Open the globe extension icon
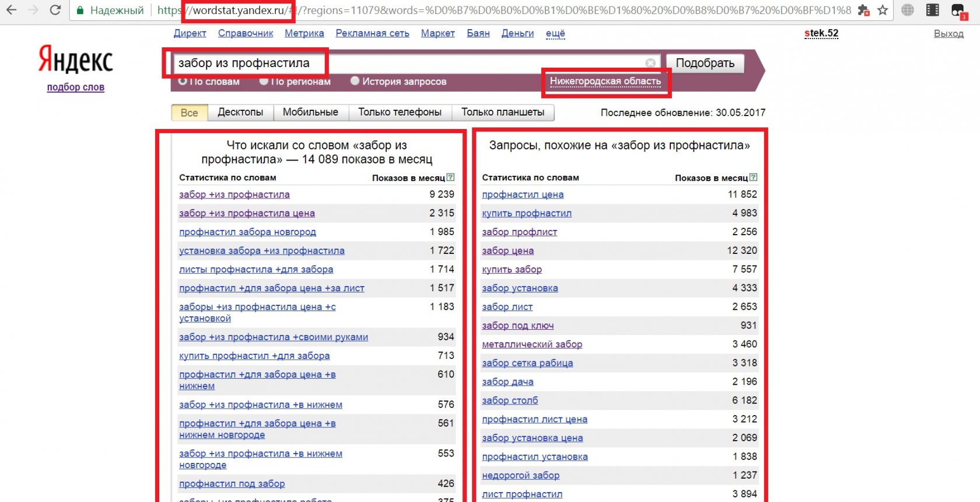The image size is (980, 502). click(x=908, y=10)
